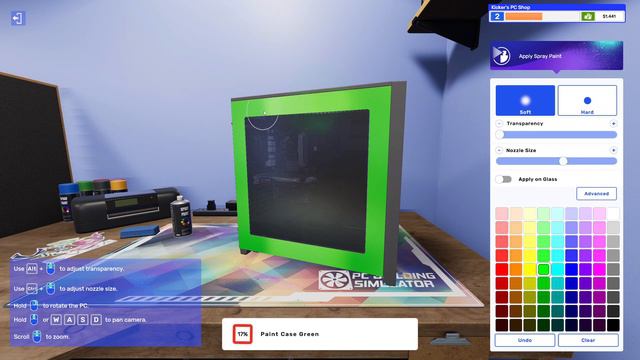Clear all applied paint
The width and height of the screenshot is (640, 360).
click(x=588, y=340)
